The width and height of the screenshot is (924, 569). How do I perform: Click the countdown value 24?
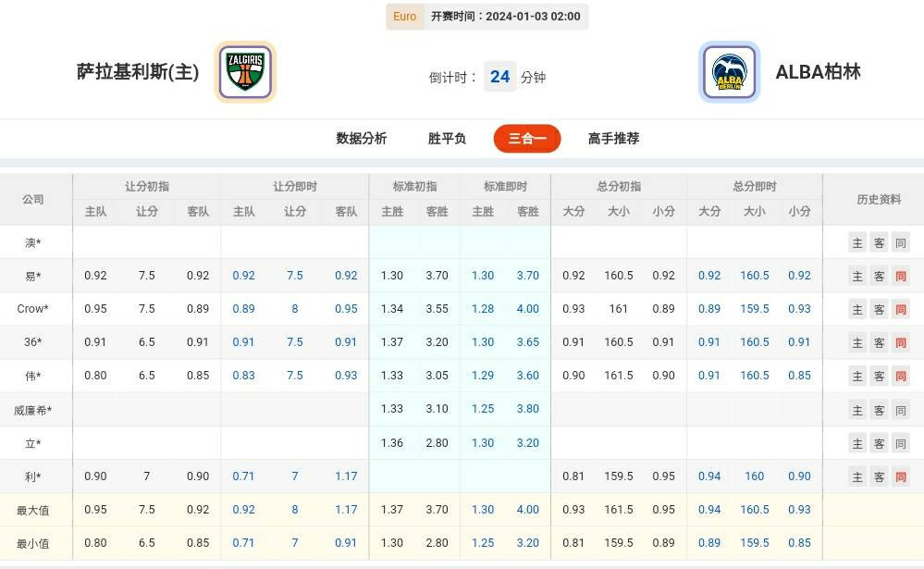499,77
